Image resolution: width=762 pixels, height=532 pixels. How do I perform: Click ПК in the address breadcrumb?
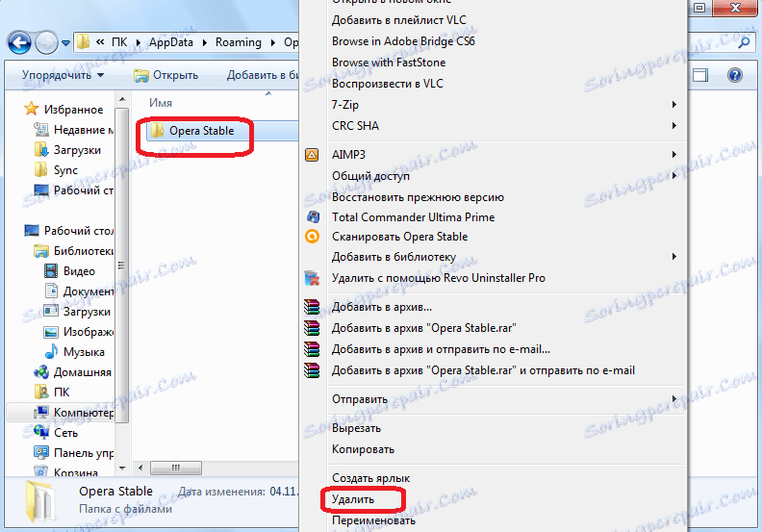[x=119, y=42]
